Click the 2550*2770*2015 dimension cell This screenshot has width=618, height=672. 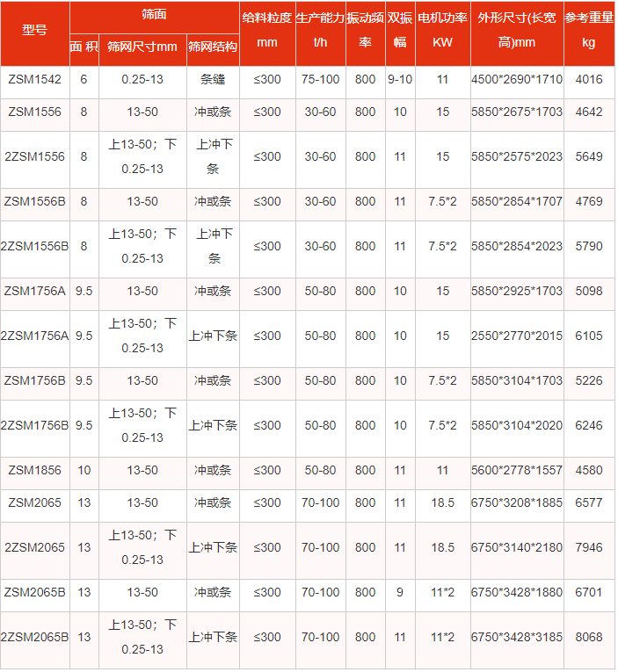coord(516,336)
